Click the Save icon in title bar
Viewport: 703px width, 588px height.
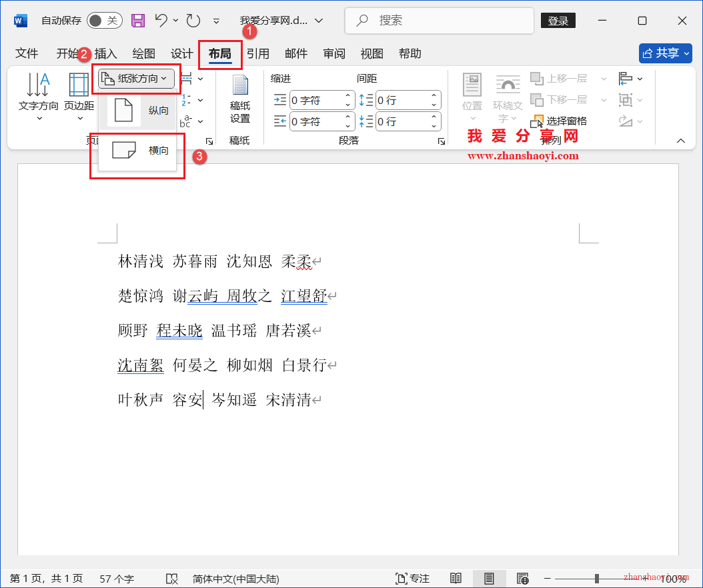[137, 21]
